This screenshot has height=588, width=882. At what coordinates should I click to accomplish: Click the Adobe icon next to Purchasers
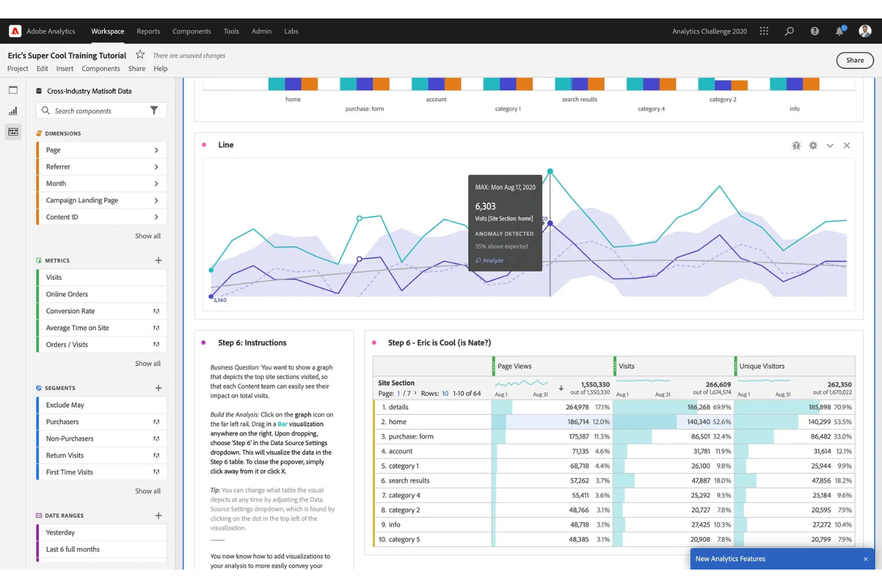tap(156, 422)
